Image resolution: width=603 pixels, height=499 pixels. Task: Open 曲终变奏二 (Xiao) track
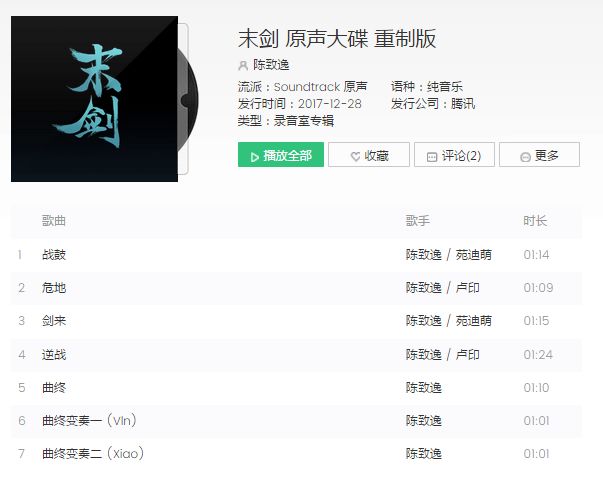pyautogui.click(x=93, y=454)
